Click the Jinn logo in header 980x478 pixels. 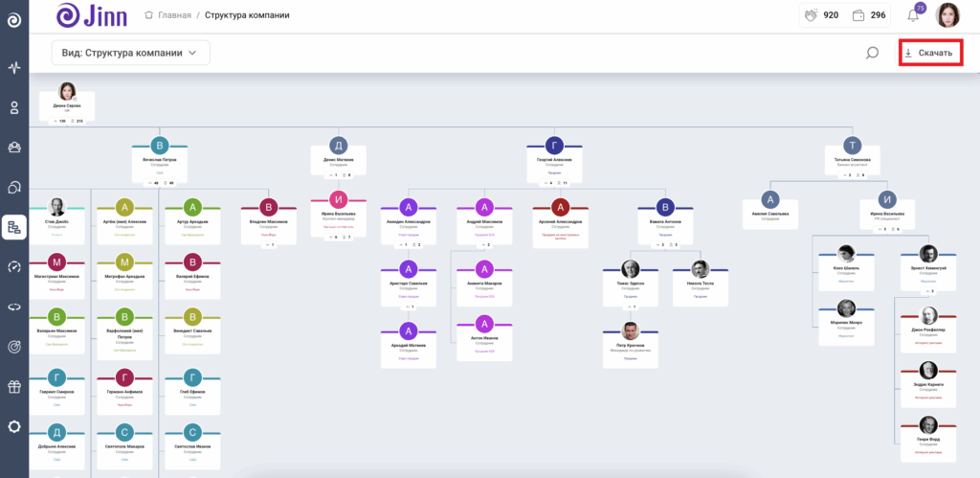point(92,15)
